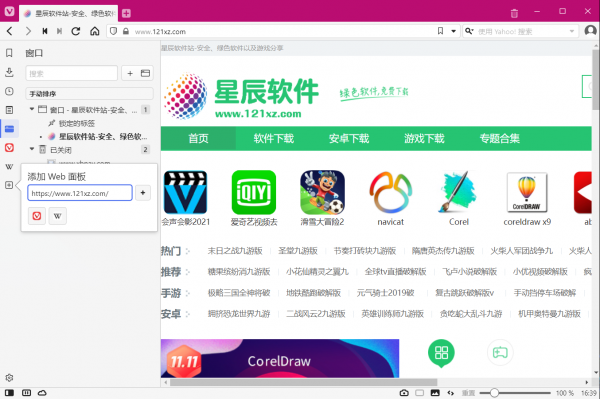Open the closed tabs trash icon
Image resolution: width=600 pixels, height=399 pixels.
[x=514, y=13]
